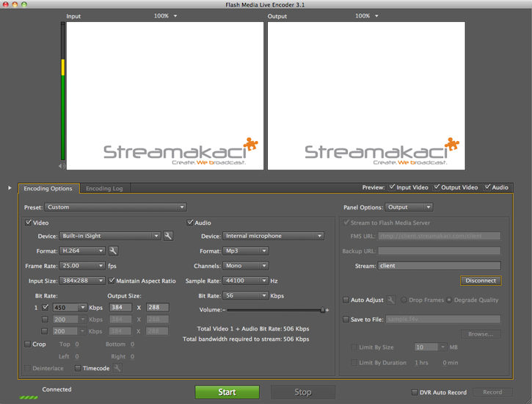The image size is (532, 404).
Task: Click the speaker icon below audio meter
Action: pyautogui.click(x=62, y=166)
